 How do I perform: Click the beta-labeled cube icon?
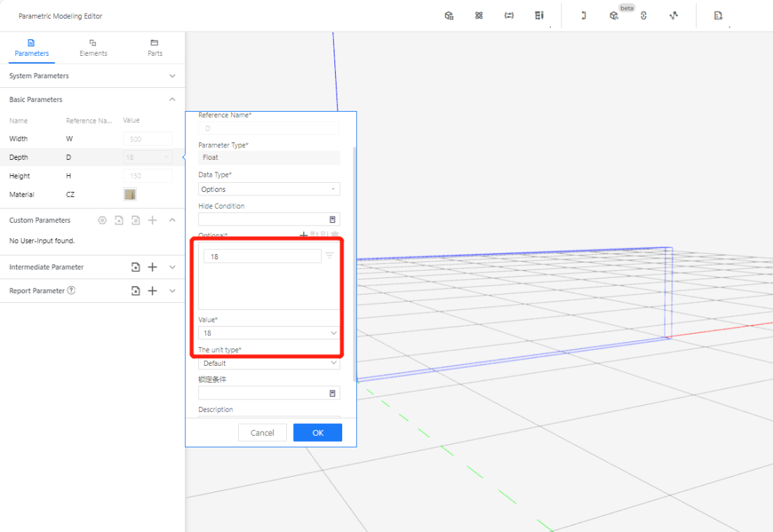tap(614, 15)
